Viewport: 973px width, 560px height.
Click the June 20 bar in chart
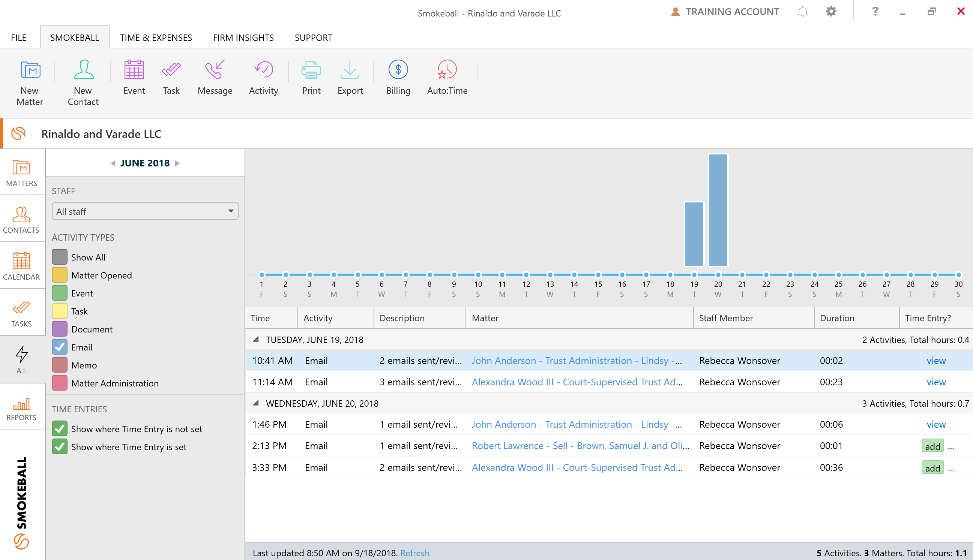point(718,210)
